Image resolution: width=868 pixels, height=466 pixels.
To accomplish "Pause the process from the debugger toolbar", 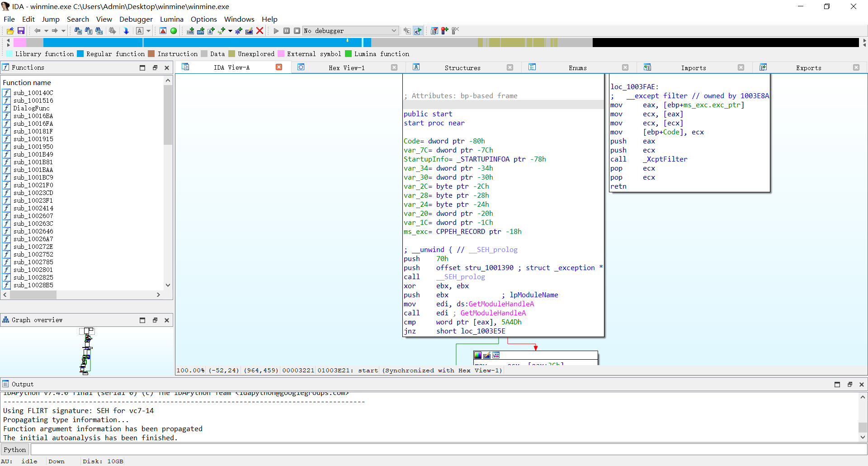I will (x=287, y=31).
